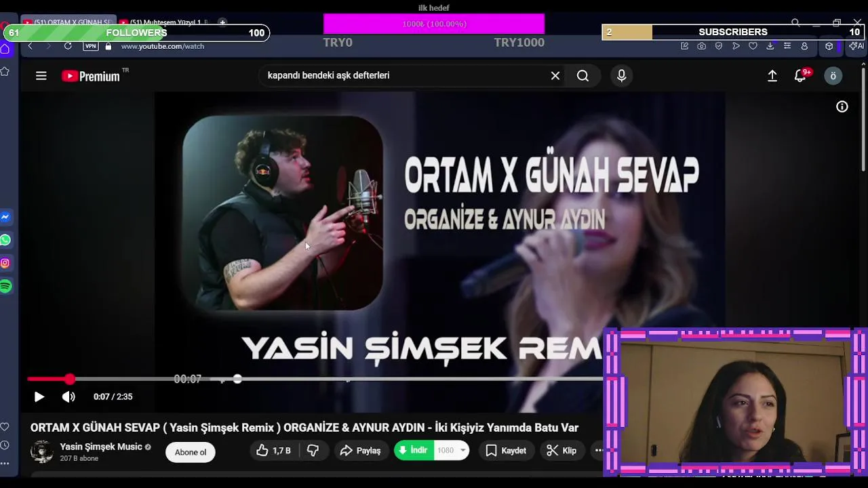Save video with Kaydet button
This screenshot has height=488, width=868.
(506, 451)
